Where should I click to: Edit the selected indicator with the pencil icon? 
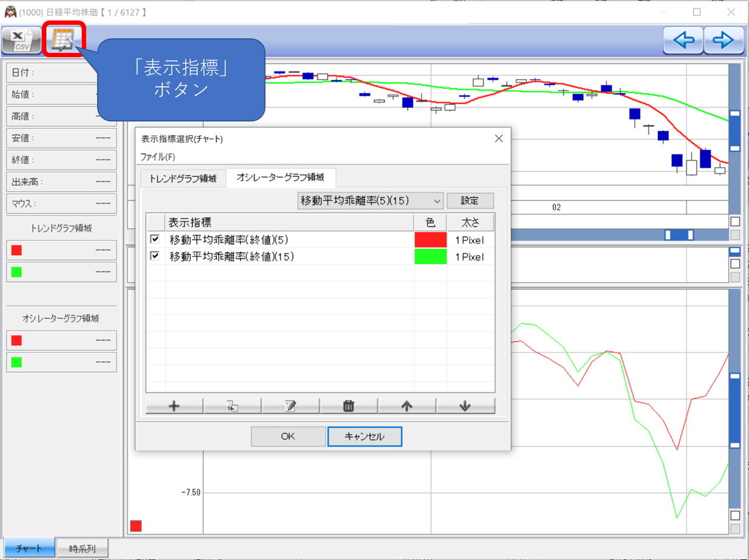[x=290, y=406]
